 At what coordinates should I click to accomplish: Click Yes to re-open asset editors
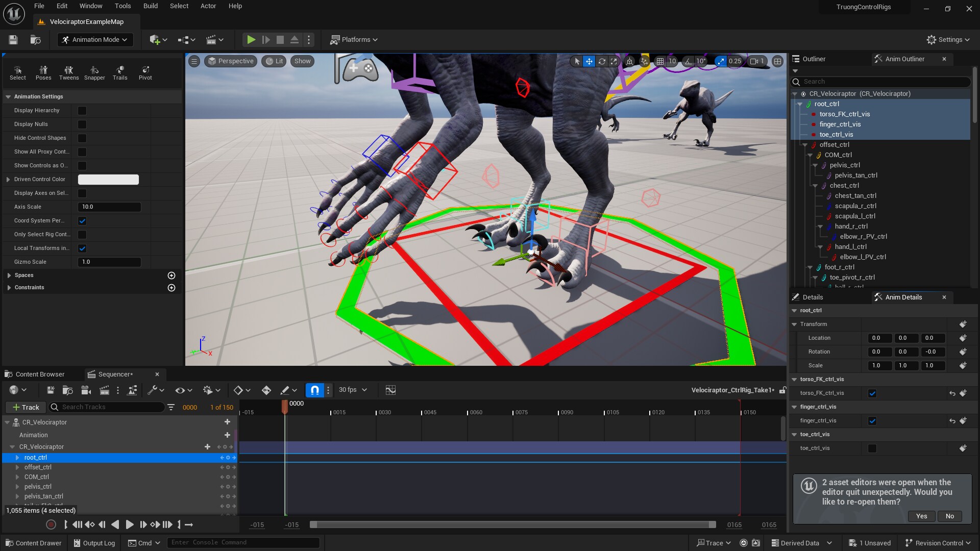(x=921, y=516)
